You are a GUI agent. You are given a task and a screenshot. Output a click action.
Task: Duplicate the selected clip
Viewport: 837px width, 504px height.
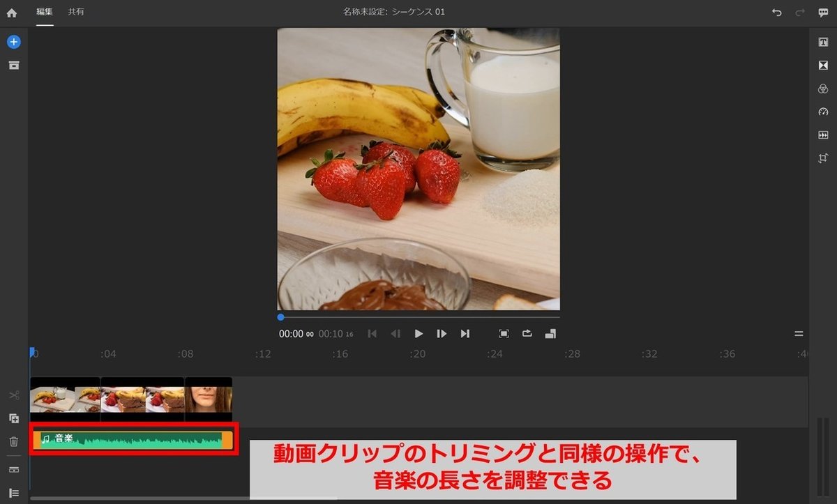[x=13, y=418]
